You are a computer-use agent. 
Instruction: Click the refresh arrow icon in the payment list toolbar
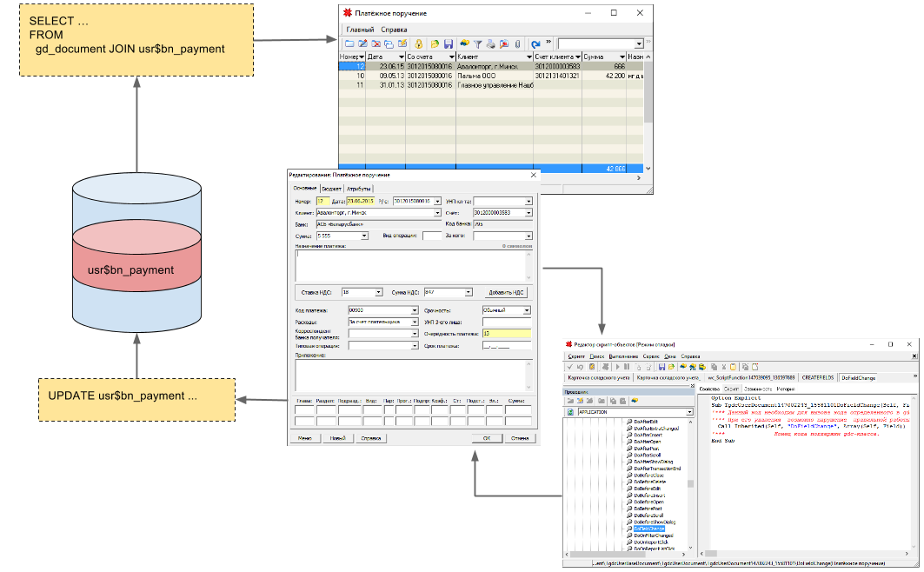point(535,44)
